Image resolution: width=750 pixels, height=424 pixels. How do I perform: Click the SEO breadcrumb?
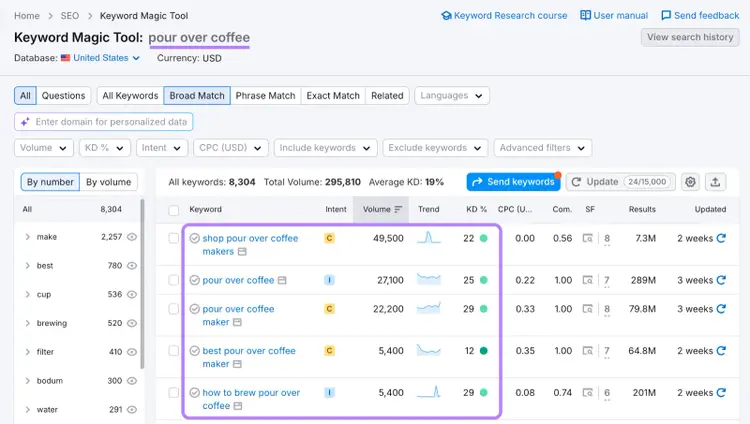69,16
